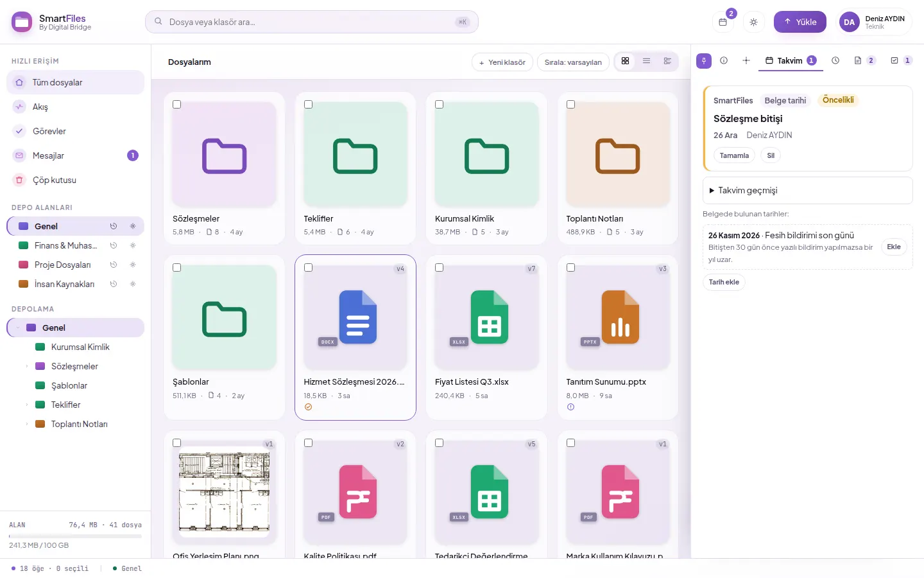Switch to list view icon
This screenshot has width=924, height=578.
pyautogui.click(x=646, y=61)
